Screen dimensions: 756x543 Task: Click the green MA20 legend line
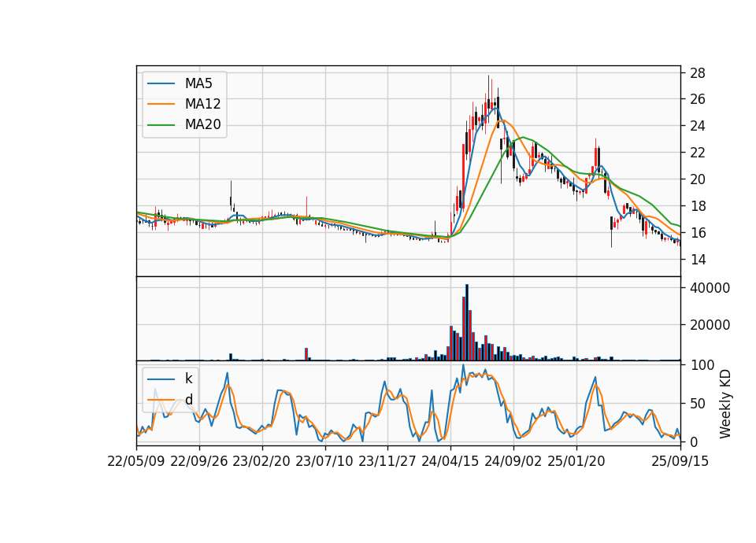point(161,125)
